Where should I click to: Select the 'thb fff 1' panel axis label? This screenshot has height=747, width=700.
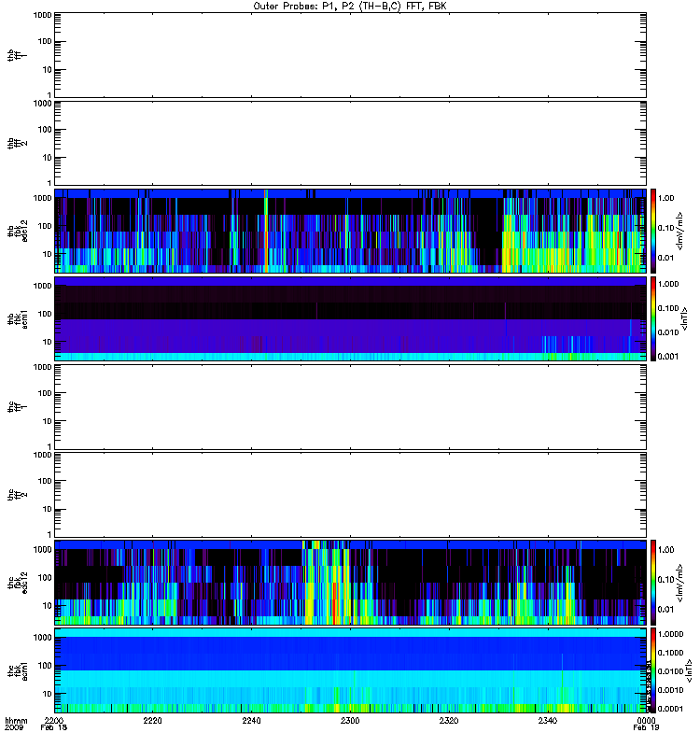coord(17,55)
